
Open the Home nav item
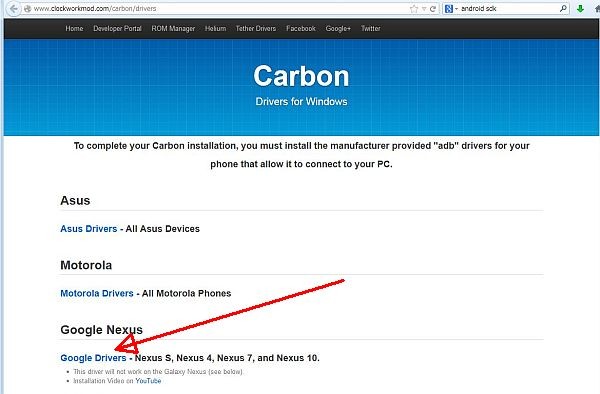tap(74, 28)
